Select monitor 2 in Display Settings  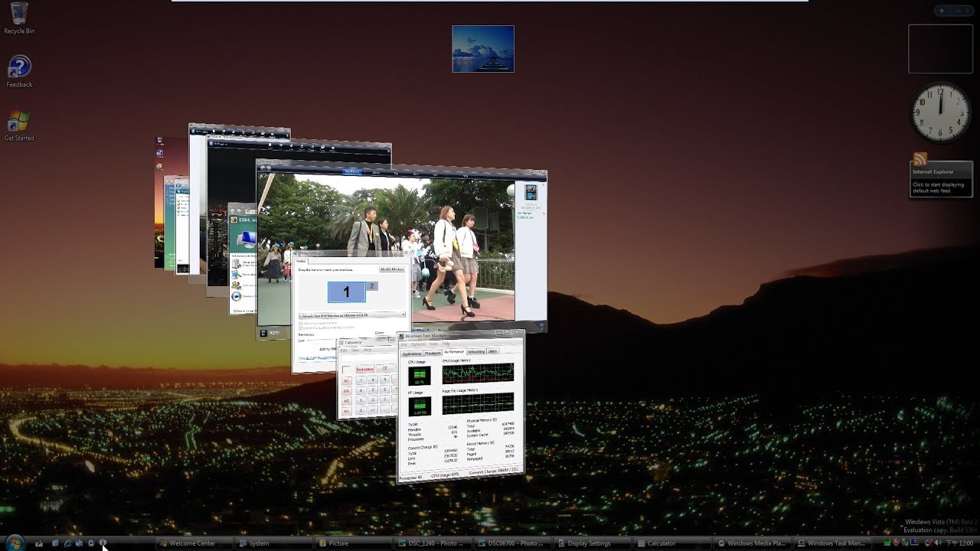372,285
